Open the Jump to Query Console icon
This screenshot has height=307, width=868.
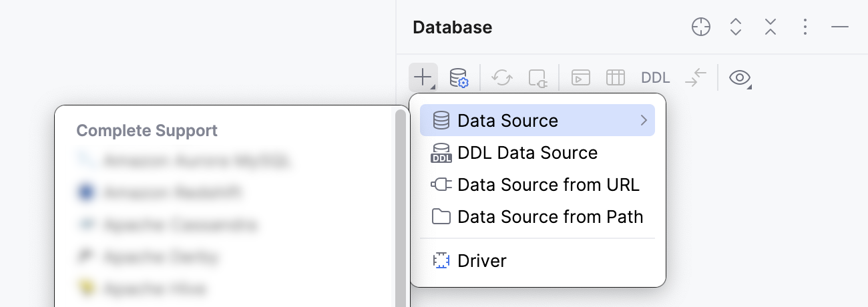[x=581, y=77]
